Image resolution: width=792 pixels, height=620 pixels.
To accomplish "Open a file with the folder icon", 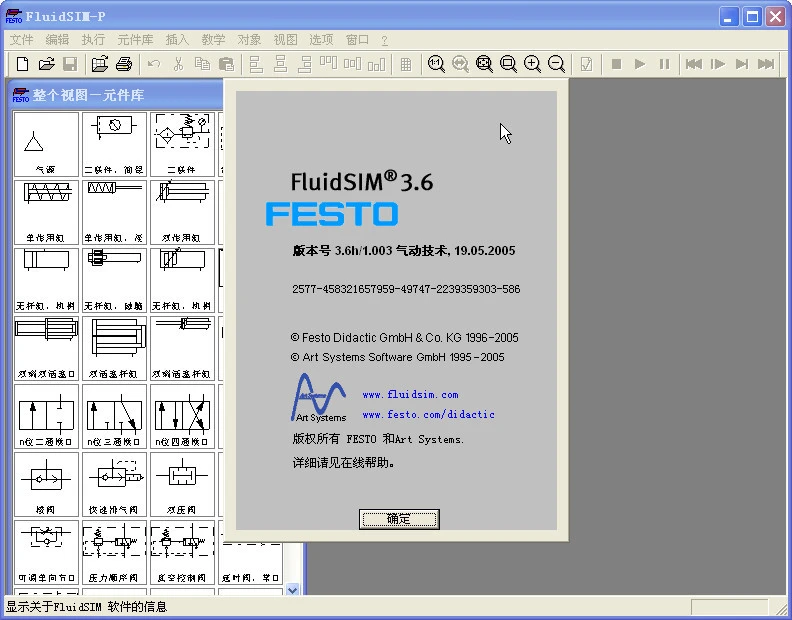I will pos(46,64).
